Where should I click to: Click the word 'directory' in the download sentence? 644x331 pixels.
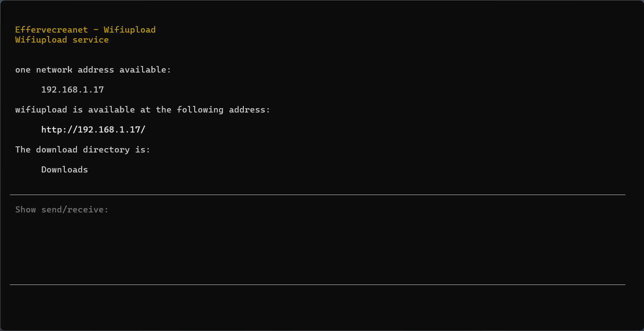pyautogui.click(x=106, y=149)
